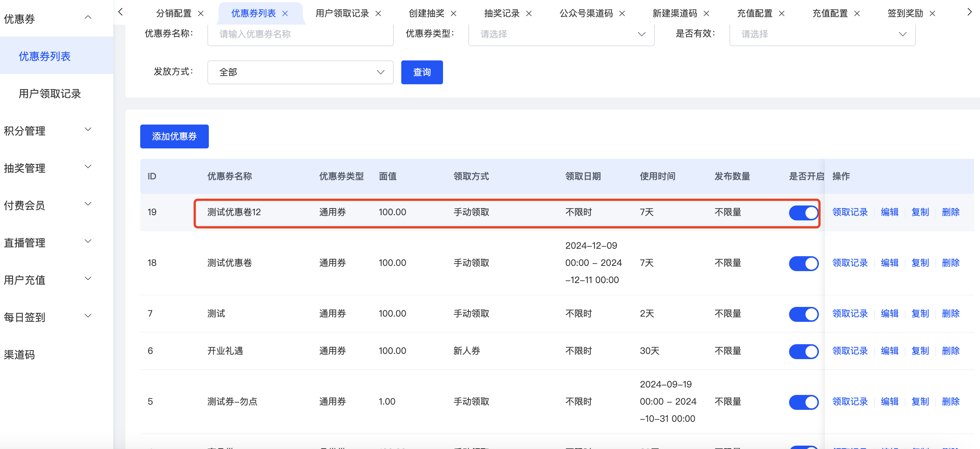Edit coupon 测试优惠卷12 via 编辑
This screenshot has height=449, width=980.
coord(889,212)
